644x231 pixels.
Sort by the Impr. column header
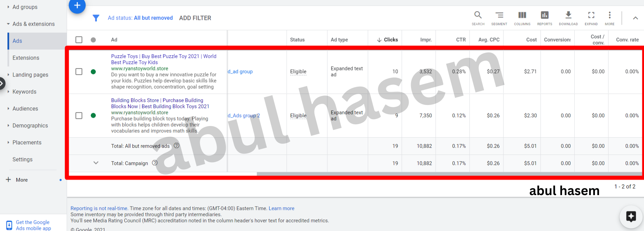pyautogui.click(x=426, y=40)
